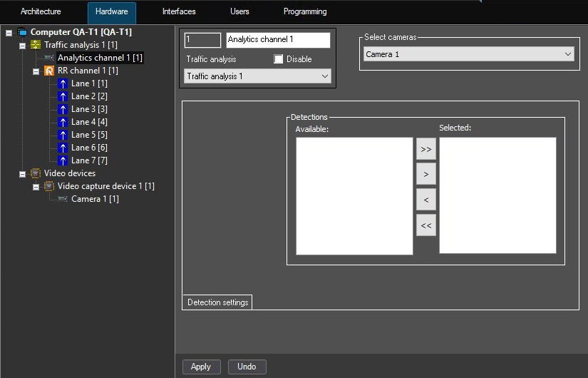Click the Computer QA-T1 monitor icon
This screenshot has height=378, width=588.
click(21, 32)
